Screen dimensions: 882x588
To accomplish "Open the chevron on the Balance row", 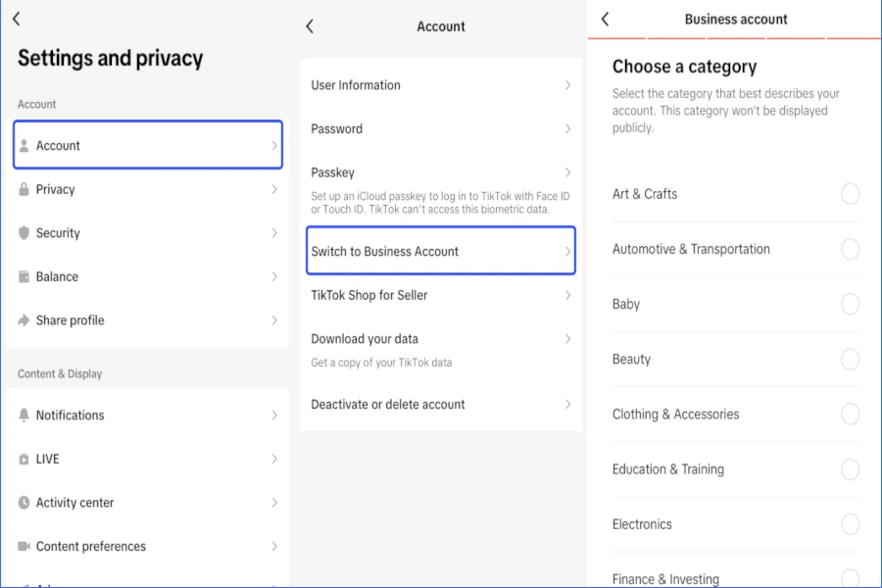I will click(x=274, y=276).
